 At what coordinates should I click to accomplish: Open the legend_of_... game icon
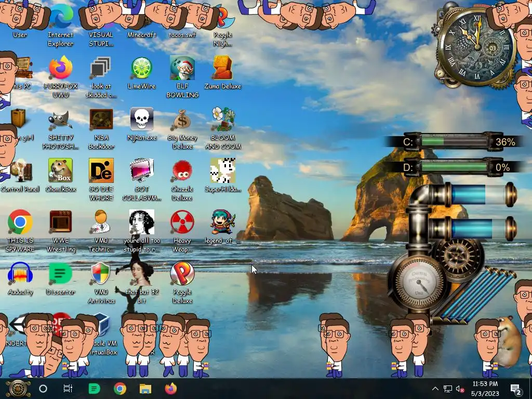pos(222,222)
